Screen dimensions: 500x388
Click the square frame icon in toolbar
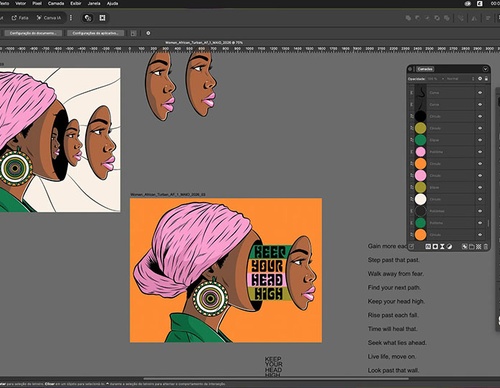(x=102, y=18)
